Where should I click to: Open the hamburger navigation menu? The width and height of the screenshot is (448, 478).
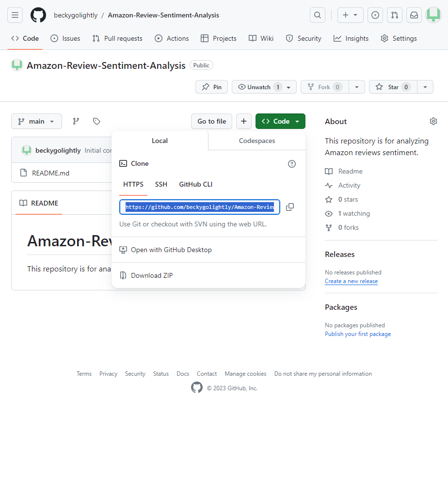[x=15, y=15]
